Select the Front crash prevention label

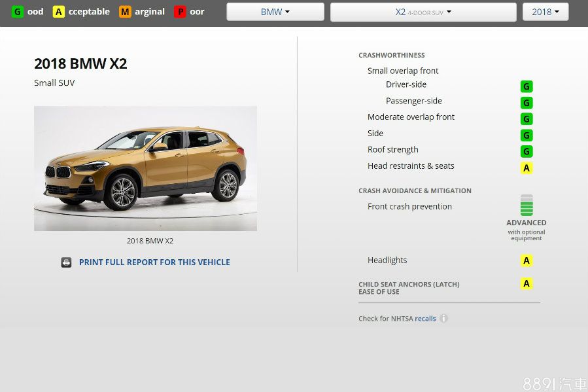[409, 206]
